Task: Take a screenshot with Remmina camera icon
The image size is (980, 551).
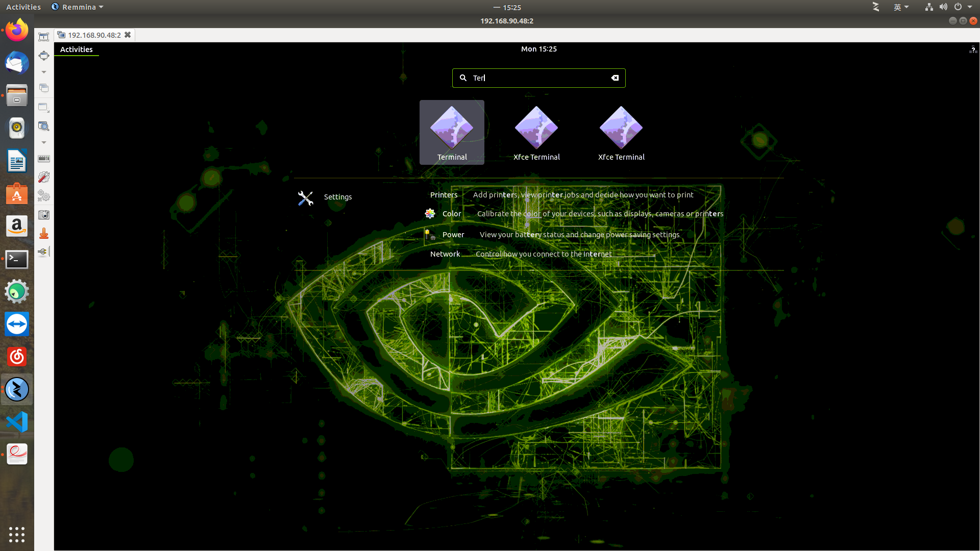Action: (x=44, y=215)
